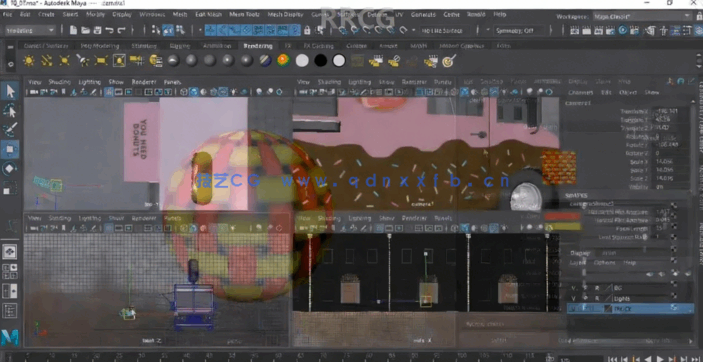Switch to single perspective layout button

click(x=10, y=252)
